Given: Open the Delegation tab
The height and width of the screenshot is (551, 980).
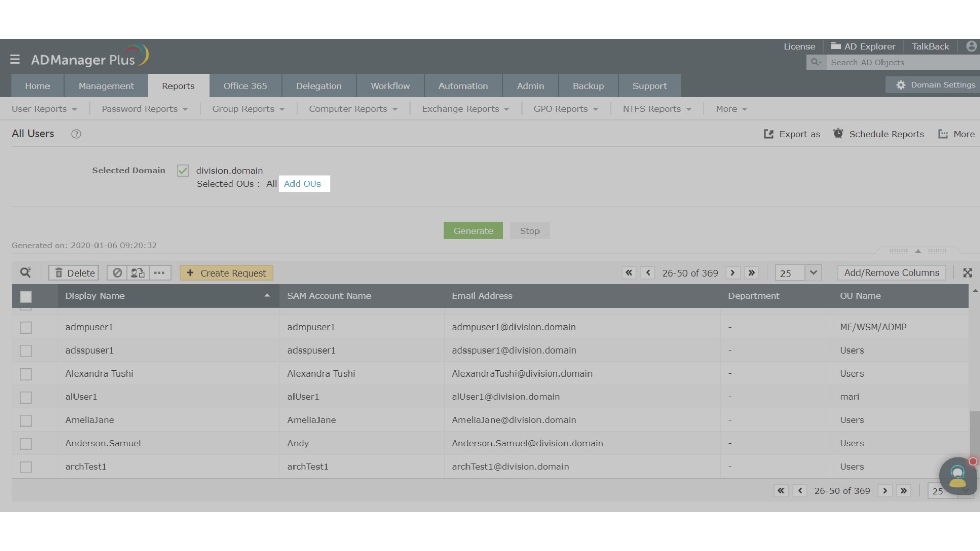Looking at the screenshot, I should tap(318, 86).
